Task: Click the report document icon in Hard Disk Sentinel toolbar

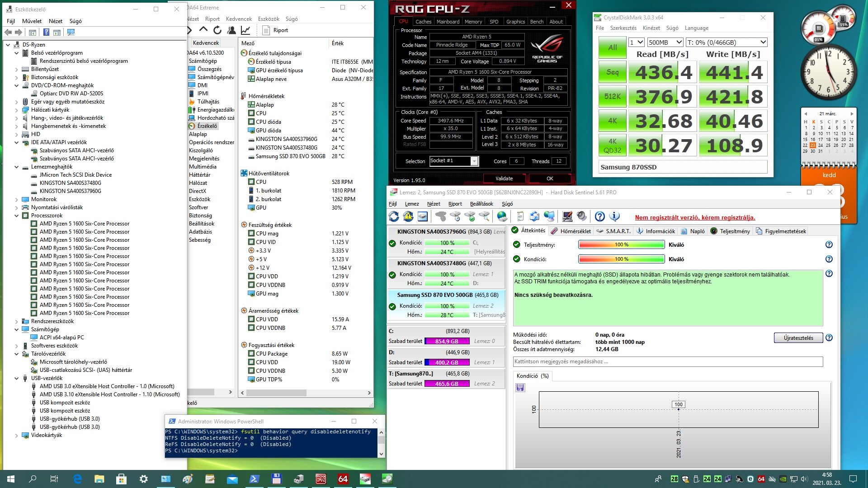Action: pyautogui.click(x=520, y=217)
